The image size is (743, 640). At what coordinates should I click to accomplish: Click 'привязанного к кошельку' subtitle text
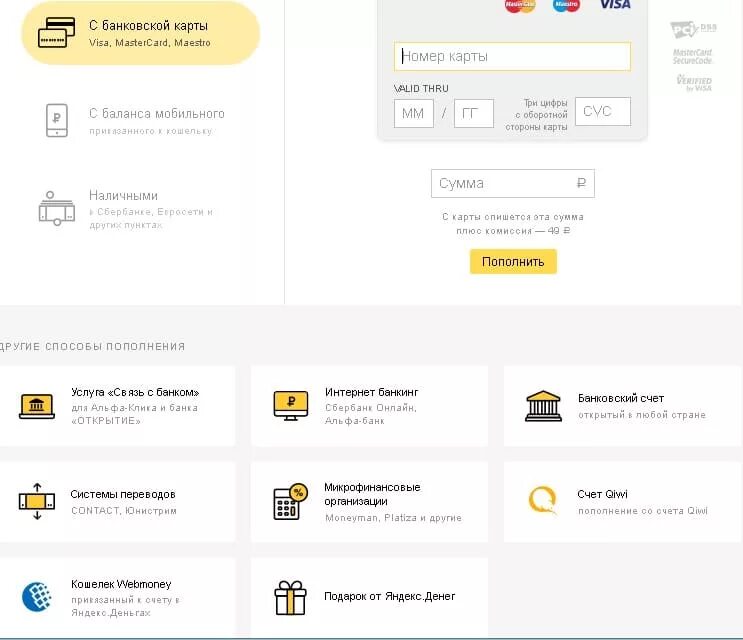(151, 131)
